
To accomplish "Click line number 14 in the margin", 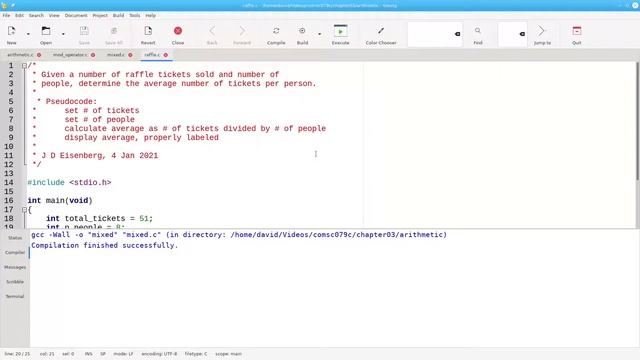I will tap(9, 182).
